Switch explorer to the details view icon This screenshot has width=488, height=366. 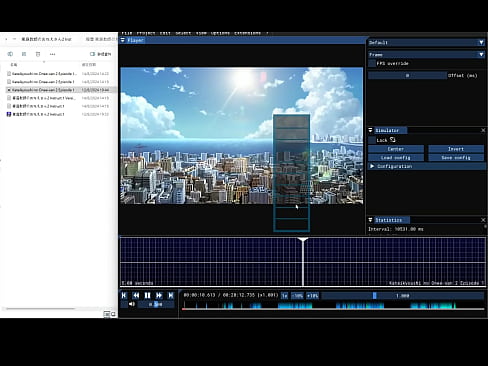tap(107, 314)
